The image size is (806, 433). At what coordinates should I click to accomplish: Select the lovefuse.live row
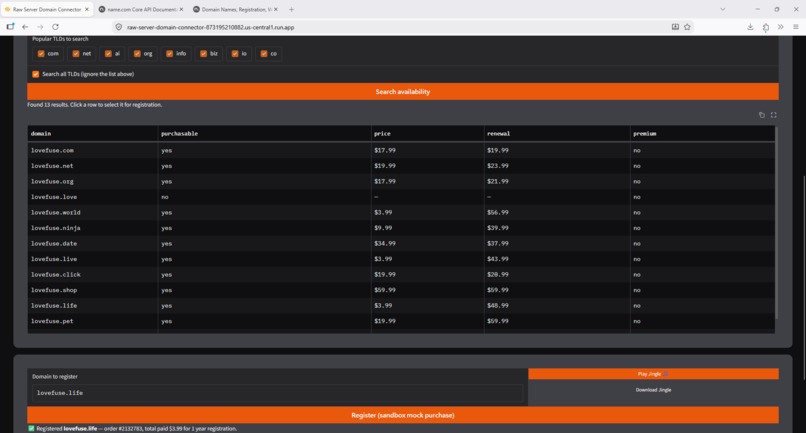401,259
